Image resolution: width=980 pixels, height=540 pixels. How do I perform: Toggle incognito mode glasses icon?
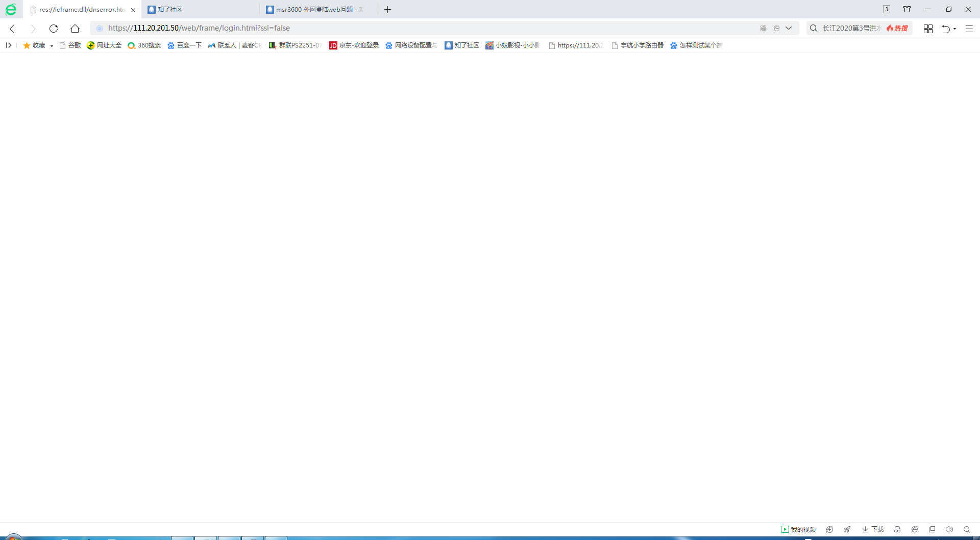[x=897, y=529]
